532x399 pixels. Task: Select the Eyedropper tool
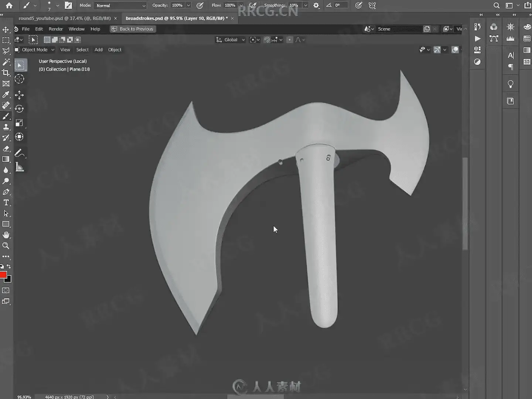pyautogui.click(x=6, y=95)
